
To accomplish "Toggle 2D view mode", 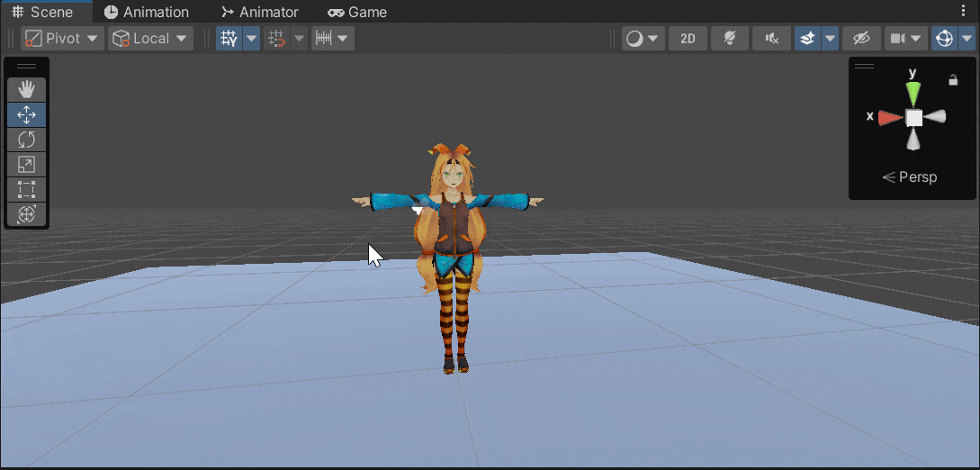I will coord(688,38).
